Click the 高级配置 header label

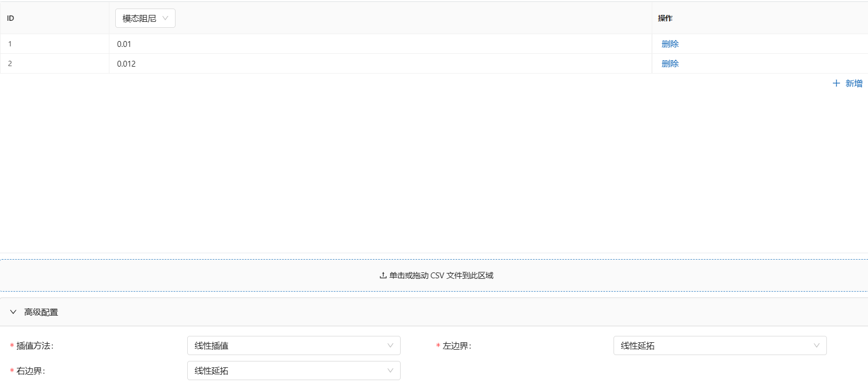(x=41, y=312)
